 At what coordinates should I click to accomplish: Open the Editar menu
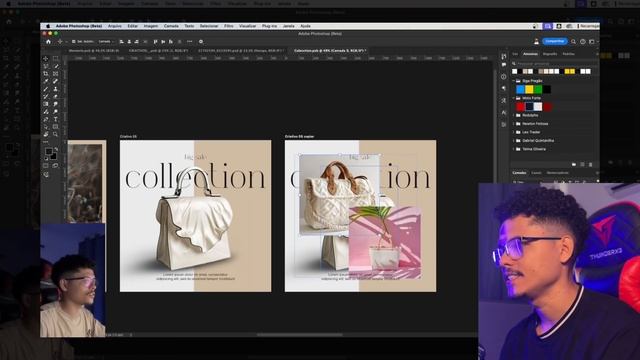coord(133,26)
